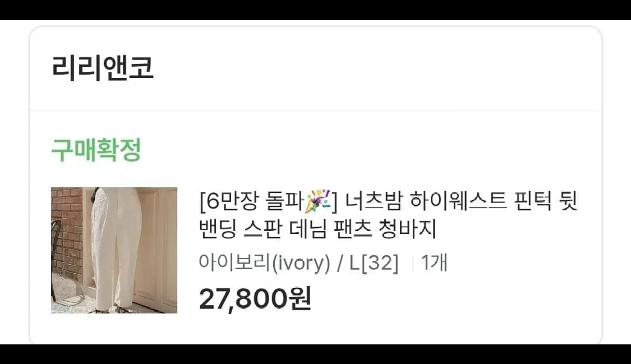Click the party popper emoji icon
This screenshot has width=631, height=364.
point(318,201)
